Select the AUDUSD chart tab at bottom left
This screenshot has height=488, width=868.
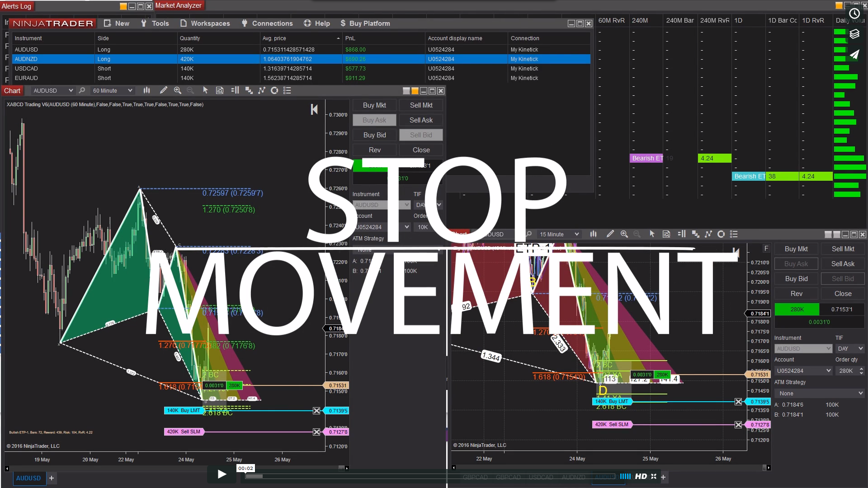coord(28,478)
